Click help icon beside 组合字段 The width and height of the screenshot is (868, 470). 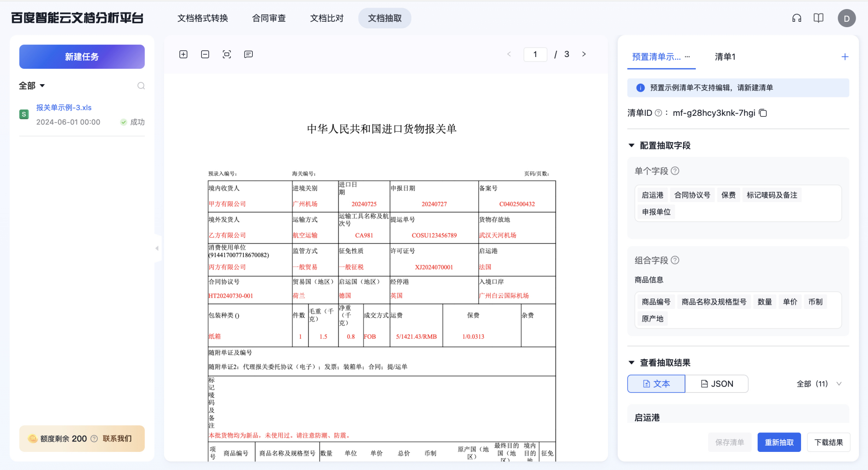click(675, 260)
